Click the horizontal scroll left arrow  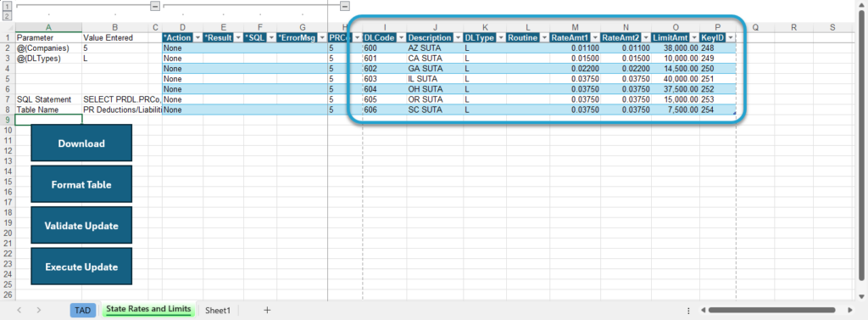(703, 310)
